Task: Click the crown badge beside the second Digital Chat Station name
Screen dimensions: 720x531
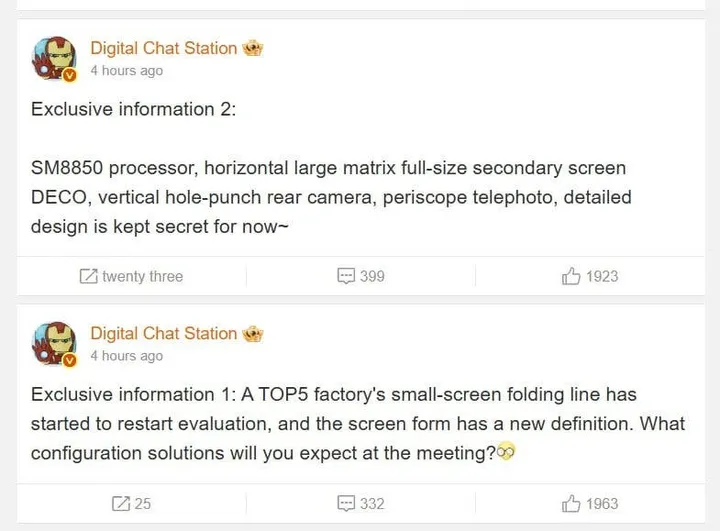Action: tap(253, 333)
